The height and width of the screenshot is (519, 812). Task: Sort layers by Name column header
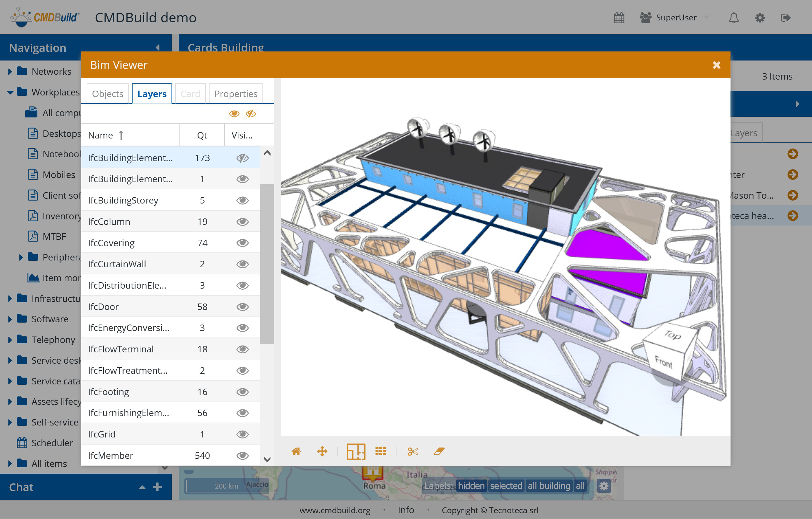click(x=101, y=135)
